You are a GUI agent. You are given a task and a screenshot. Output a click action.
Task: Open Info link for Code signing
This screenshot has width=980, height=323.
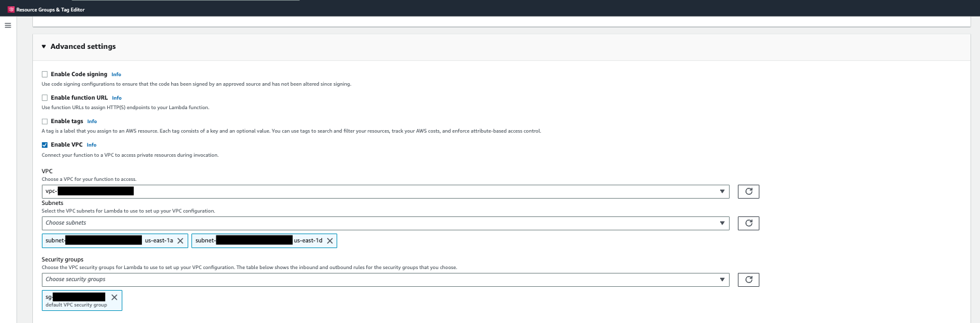(116, 74)
